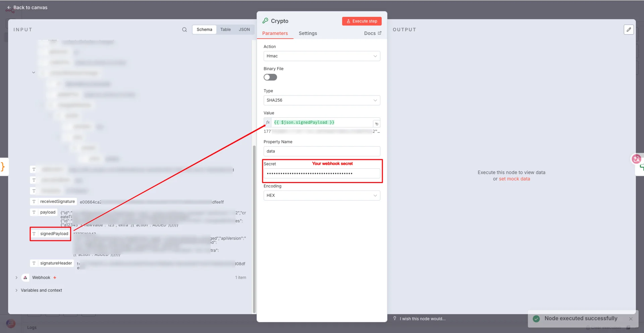
Task: Click the Execute step button
Action: pyautogui.click(x=362, y=21)
